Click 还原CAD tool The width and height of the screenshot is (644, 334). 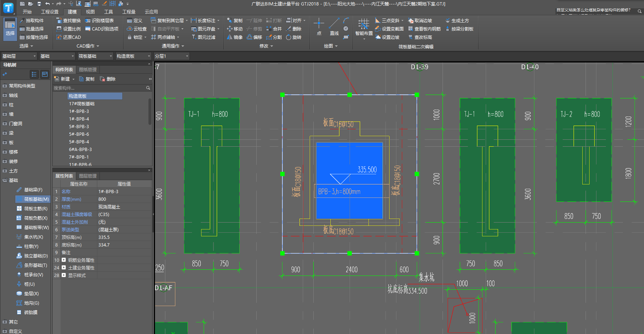coord(69,37)
